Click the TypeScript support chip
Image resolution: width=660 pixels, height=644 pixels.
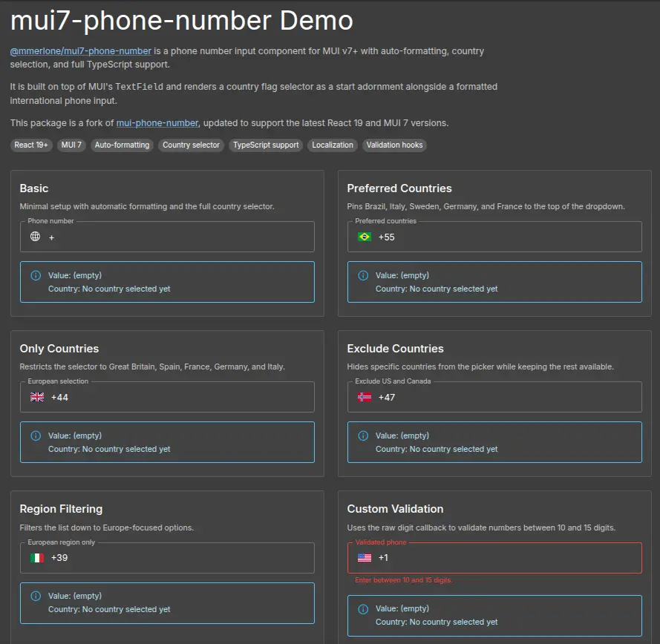coord(266,145)
